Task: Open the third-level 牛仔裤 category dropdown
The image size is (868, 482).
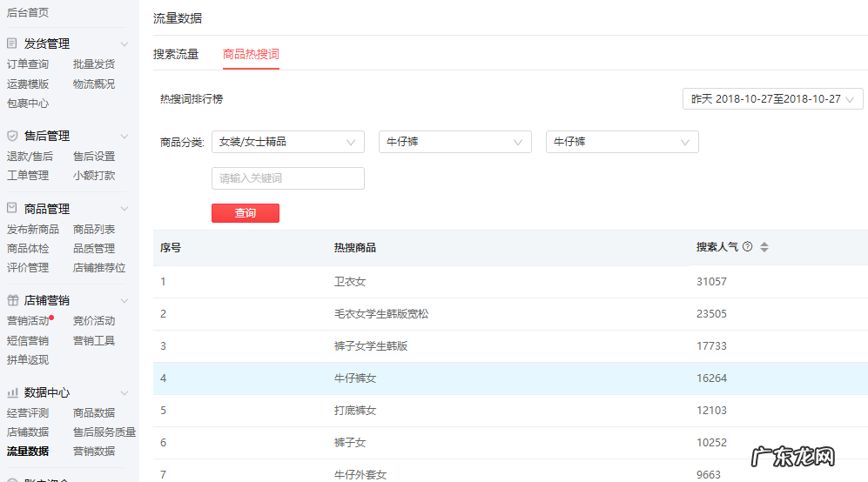Action: tap(622, 142)
